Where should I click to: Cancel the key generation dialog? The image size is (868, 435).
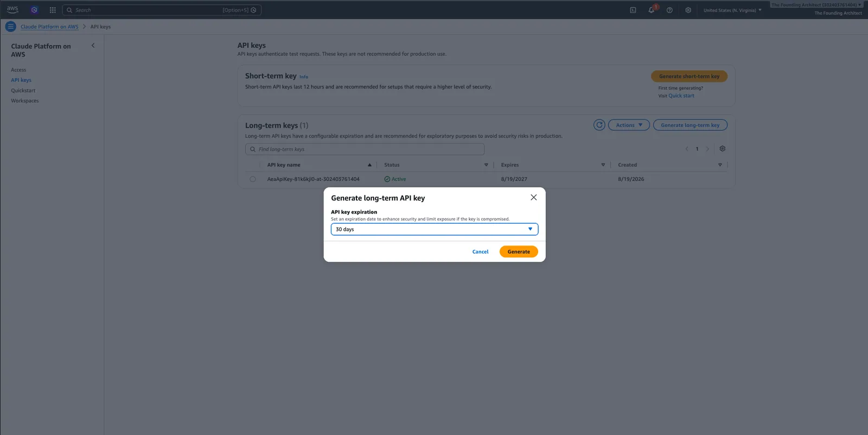[x=480, y=251]
